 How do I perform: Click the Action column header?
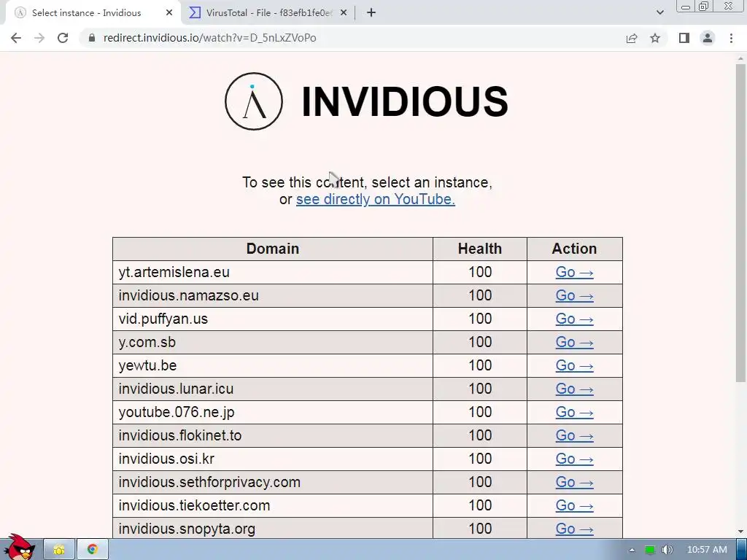pyautogui.click(x=575, y=249)
